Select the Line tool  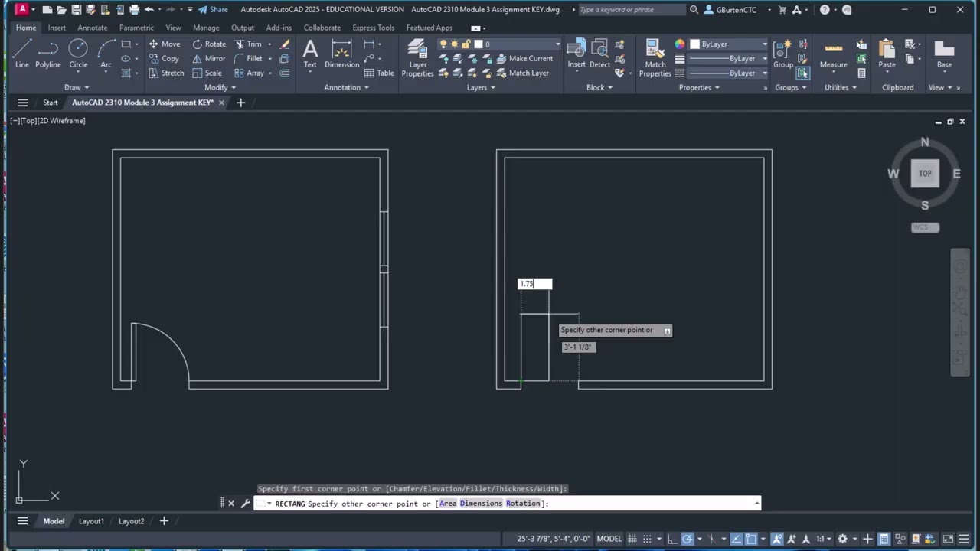[x=21, y=54]
